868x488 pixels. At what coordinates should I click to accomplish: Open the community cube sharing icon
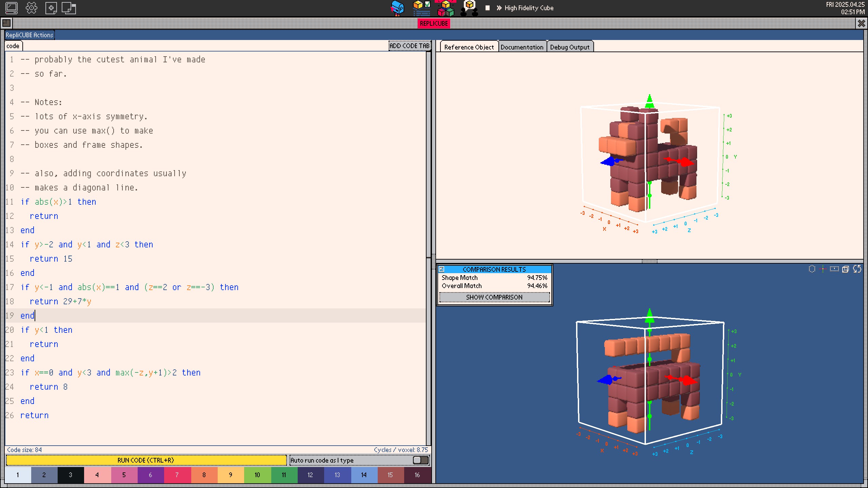pos(469,8)
